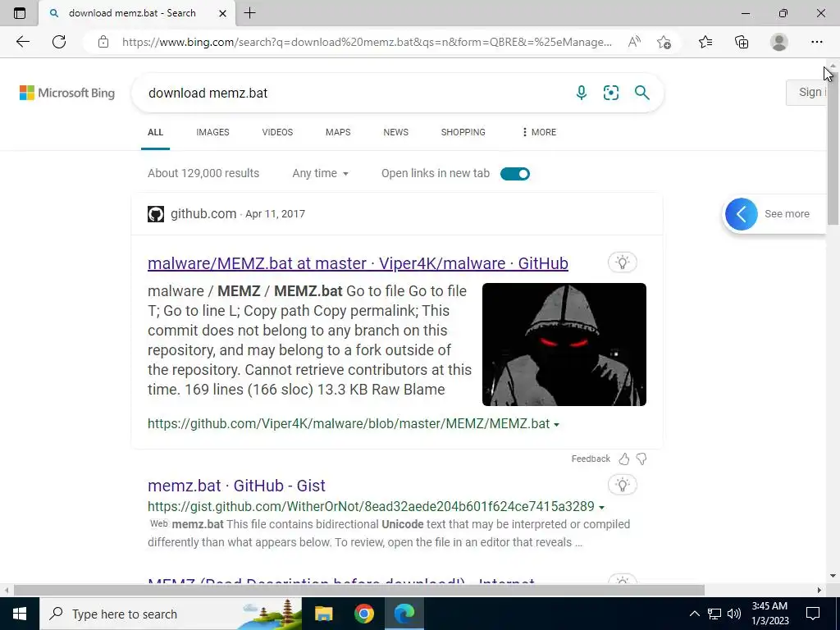Click the Windows taskbar search box
Viewport: 840px width, 630px height.
click(171, 614)
